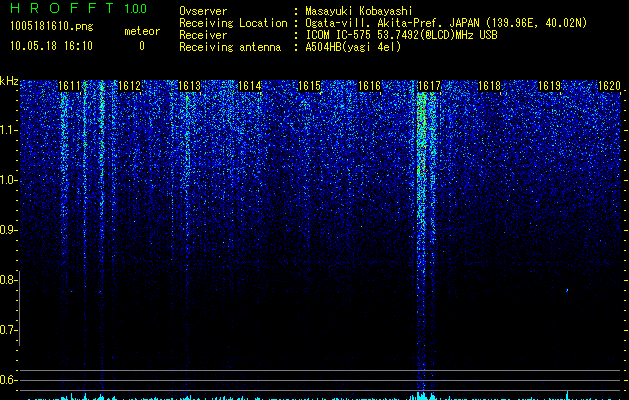Click the 1613 time marker
629x400 pixels.
[x=189, y=86]
